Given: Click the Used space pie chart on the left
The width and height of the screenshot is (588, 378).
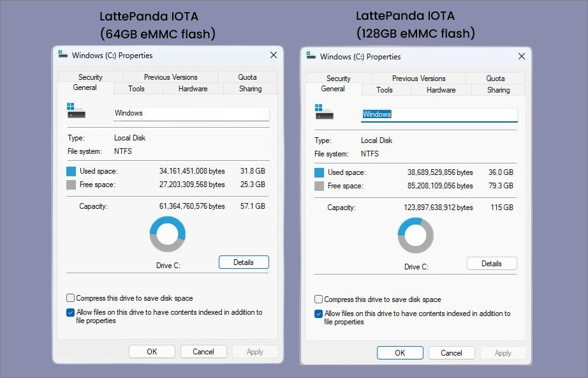Looking at the screenshot, I should [x=168, y=234].
